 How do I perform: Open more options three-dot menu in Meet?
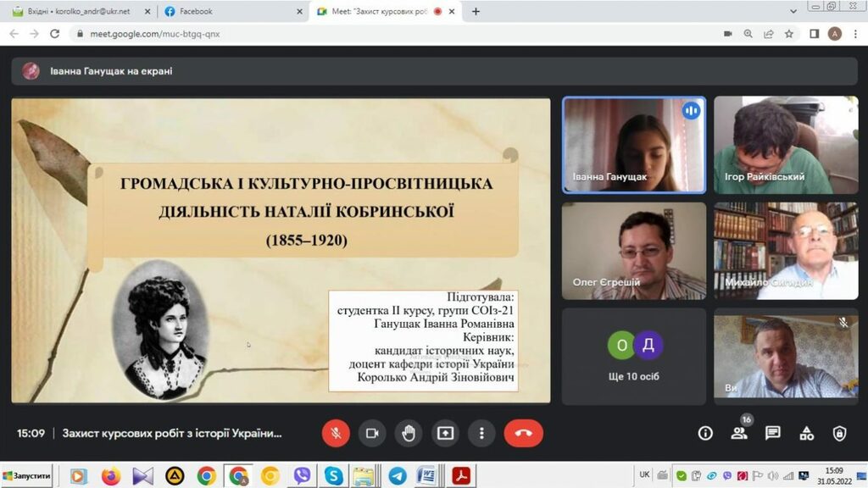(x=481, y=433)
